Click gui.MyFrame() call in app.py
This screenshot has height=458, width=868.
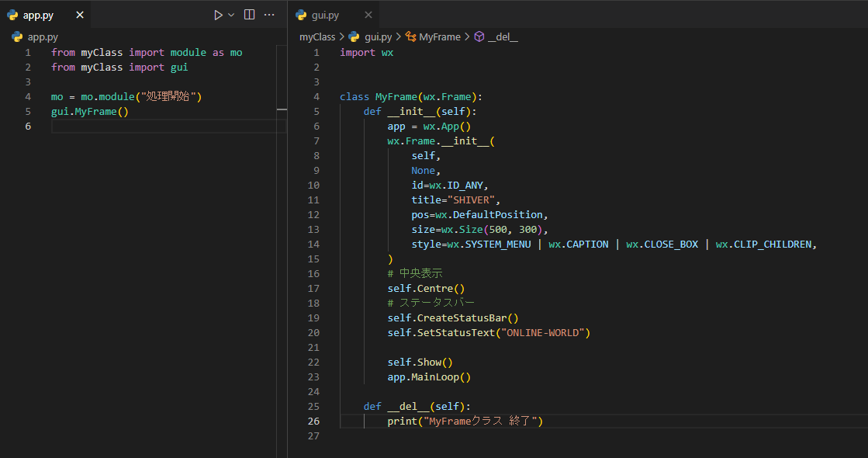90,111
